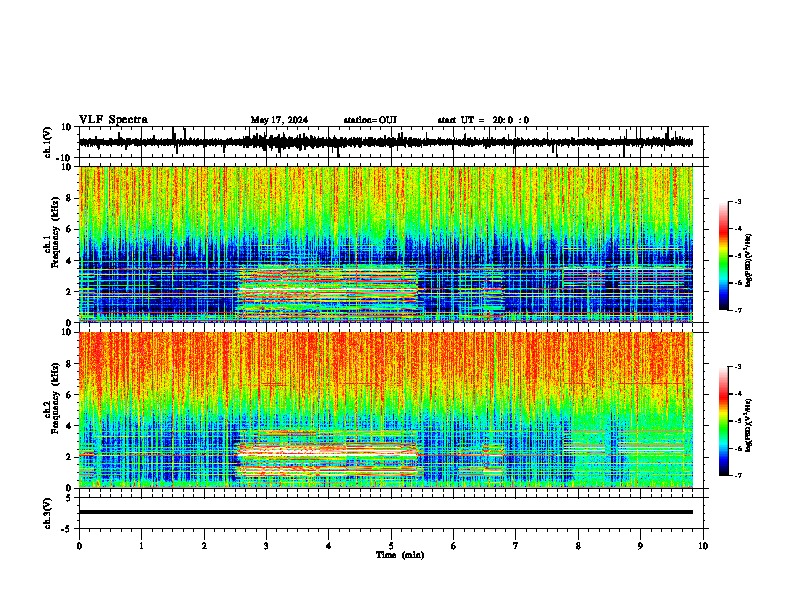Click the ch.1 spectrogram color scale bar
Image resolution: width=792 pixels, height=612 pixels.
(723, 256)
